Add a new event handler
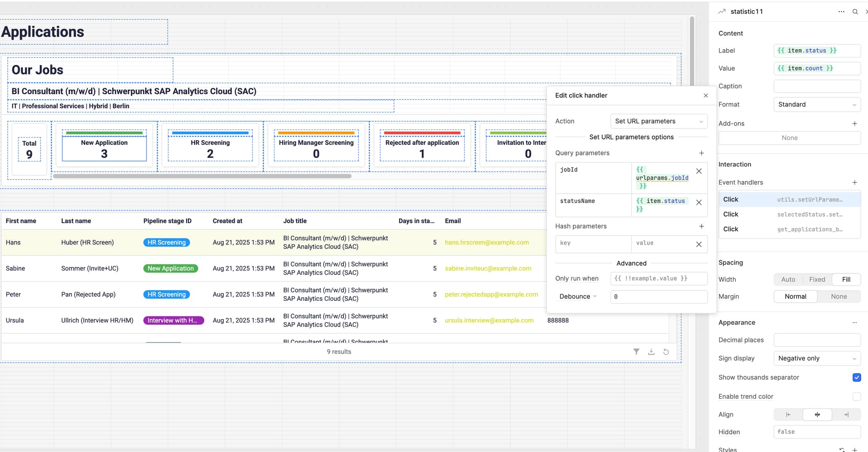Viewport: 868px width, 452px height. tap(854, 182)
